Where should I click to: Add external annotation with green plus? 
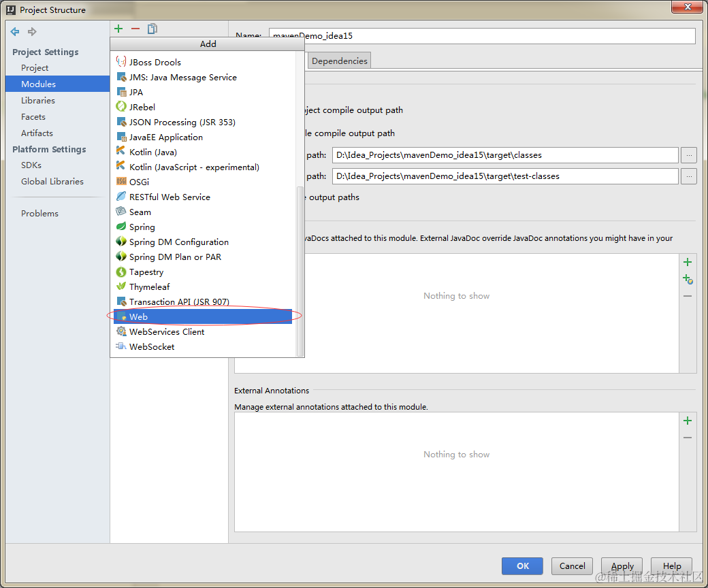pyautogui.click(x=688, y=421)
